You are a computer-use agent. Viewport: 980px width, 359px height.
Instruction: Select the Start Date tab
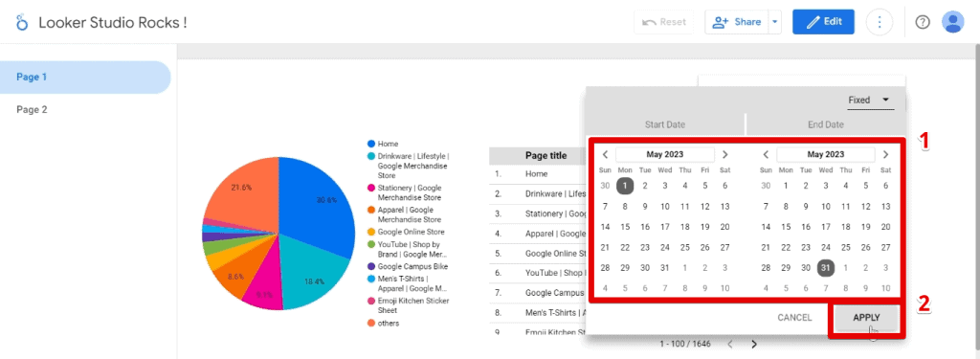(x=665, y=124)
